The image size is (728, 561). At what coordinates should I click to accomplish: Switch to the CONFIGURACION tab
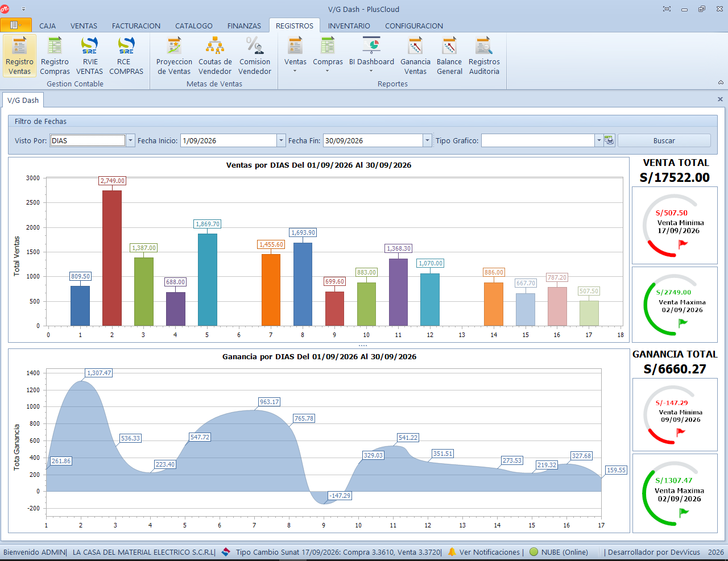click(x=413, y=26)
